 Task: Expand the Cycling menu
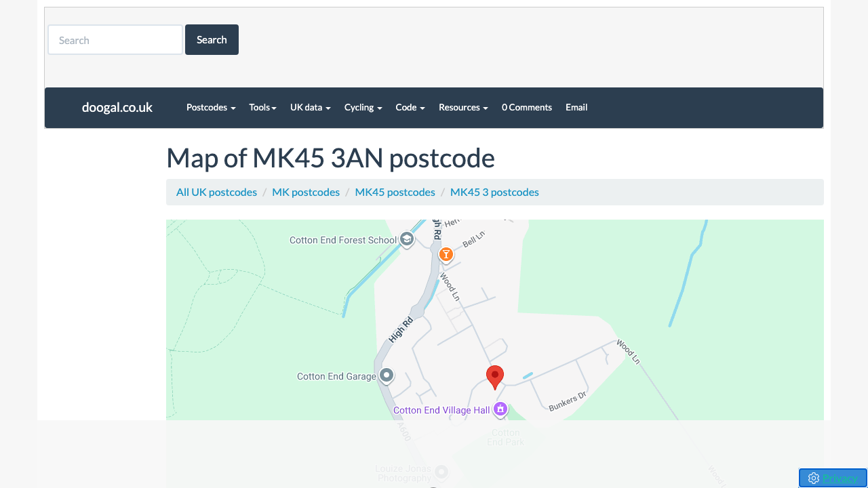[x=363, y=108]
